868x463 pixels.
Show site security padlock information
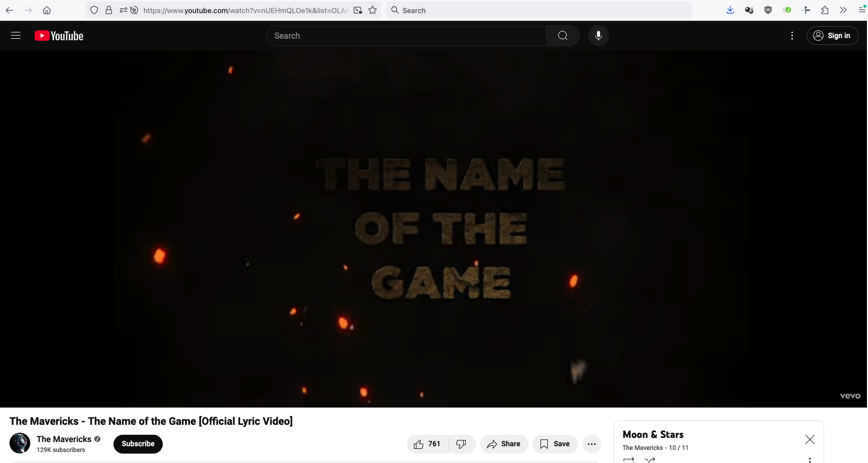point(109,10)
